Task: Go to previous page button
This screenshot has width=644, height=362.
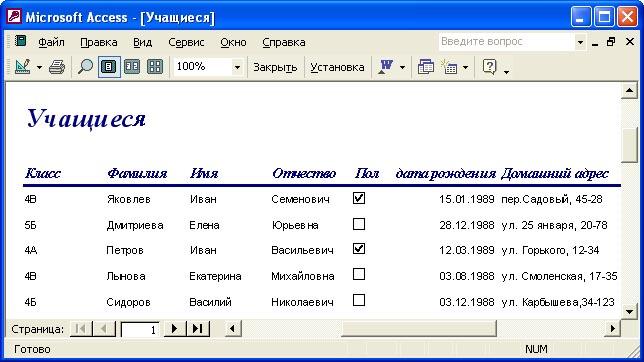Action: (104, 329)
